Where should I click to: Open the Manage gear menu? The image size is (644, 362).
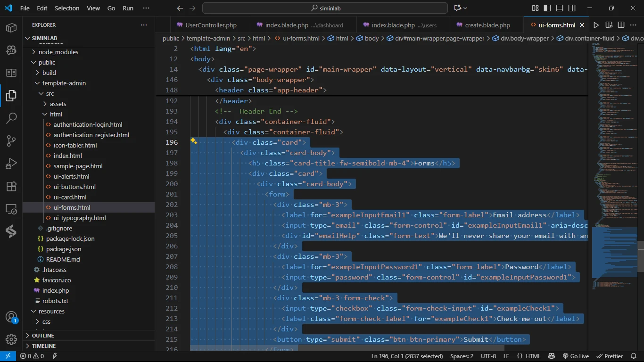(11, 339)
